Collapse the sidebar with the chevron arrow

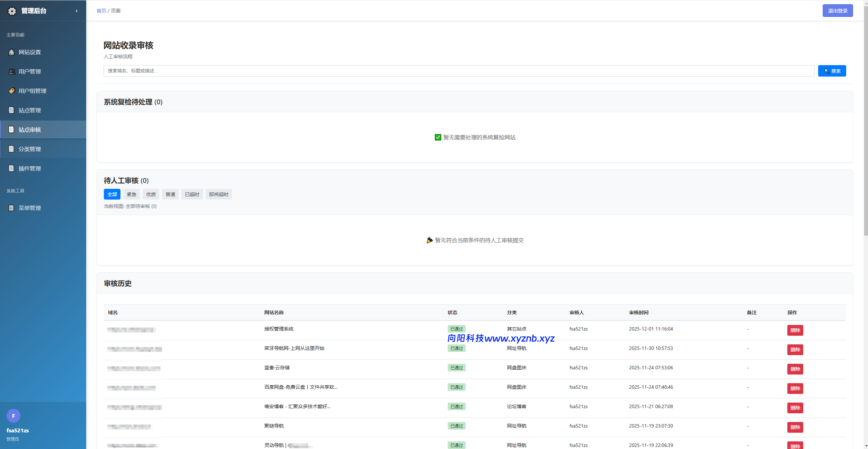point(77,11)
